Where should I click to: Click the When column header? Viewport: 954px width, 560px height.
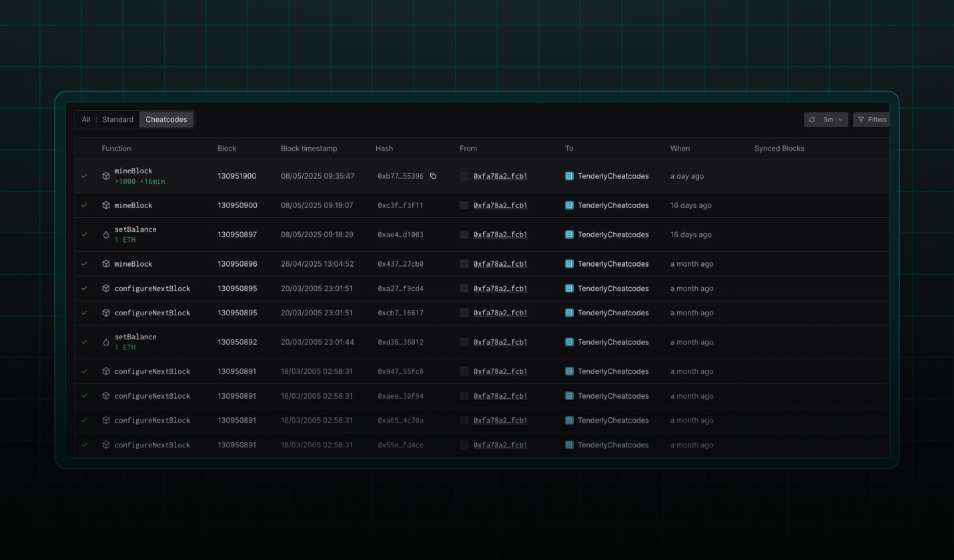tap(680, 148)
